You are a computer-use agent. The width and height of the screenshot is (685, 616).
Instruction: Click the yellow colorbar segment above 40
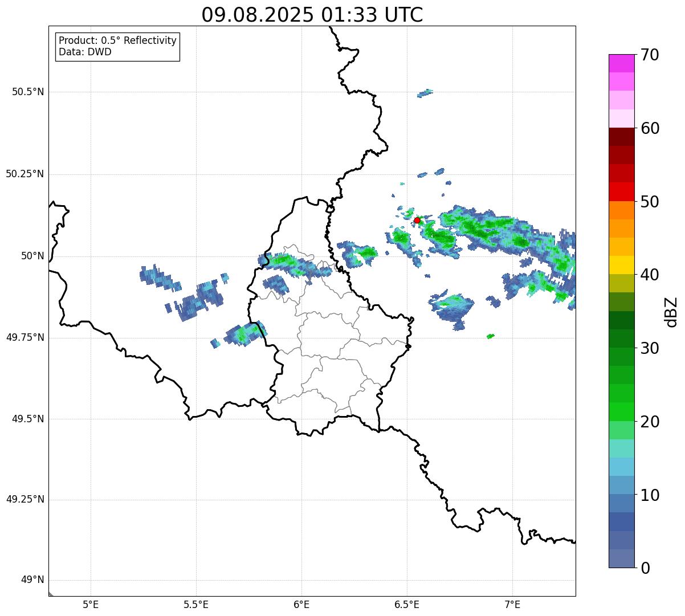621,265
